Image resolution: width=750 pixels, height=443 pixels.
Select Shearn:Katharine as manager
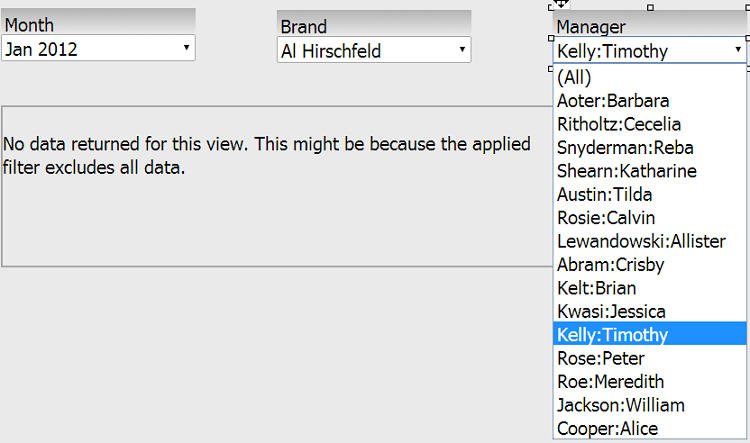click(x=627, y=171)
